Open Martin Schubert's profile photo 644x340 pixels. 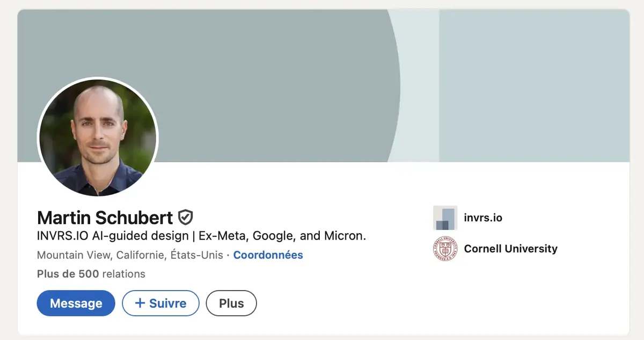pos(97,139)
